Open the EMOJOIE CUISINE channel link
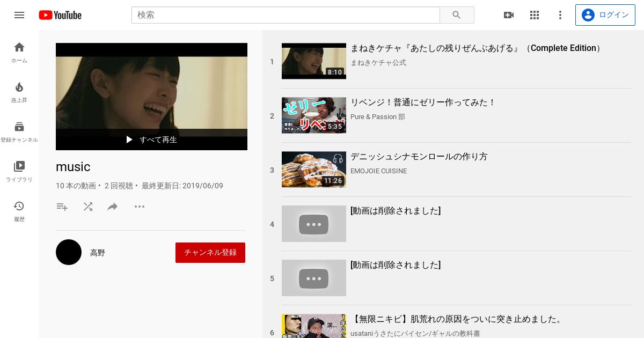The image size is (644, 338). [x=379, y=171]
